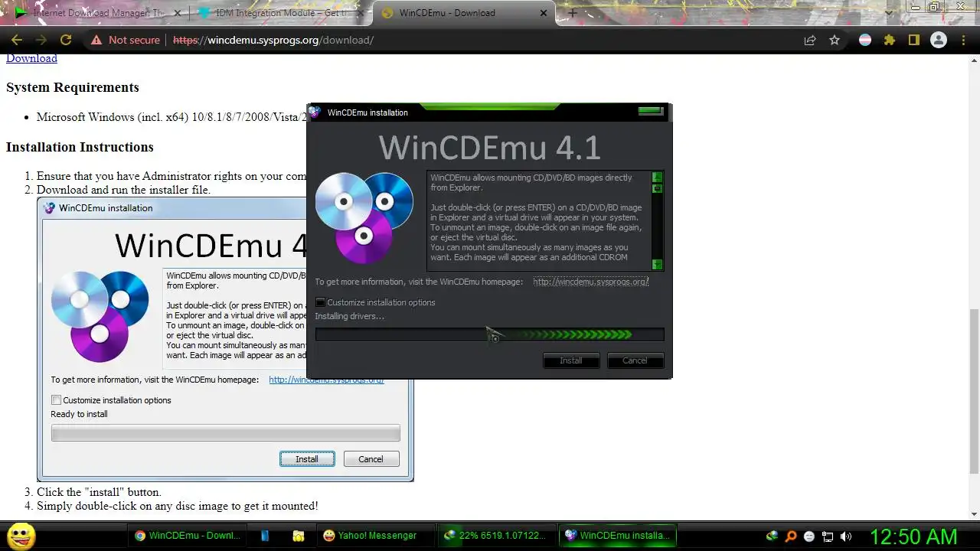The image size is (980, 551).
Task: Cancel the installation in the dark installer dialog
Action: (x=635, y=360)
